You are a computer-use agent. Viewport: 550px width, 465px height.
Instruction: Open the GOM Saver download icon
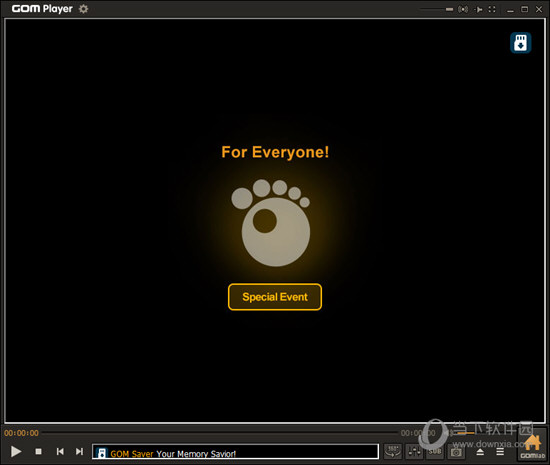[521, 43]
